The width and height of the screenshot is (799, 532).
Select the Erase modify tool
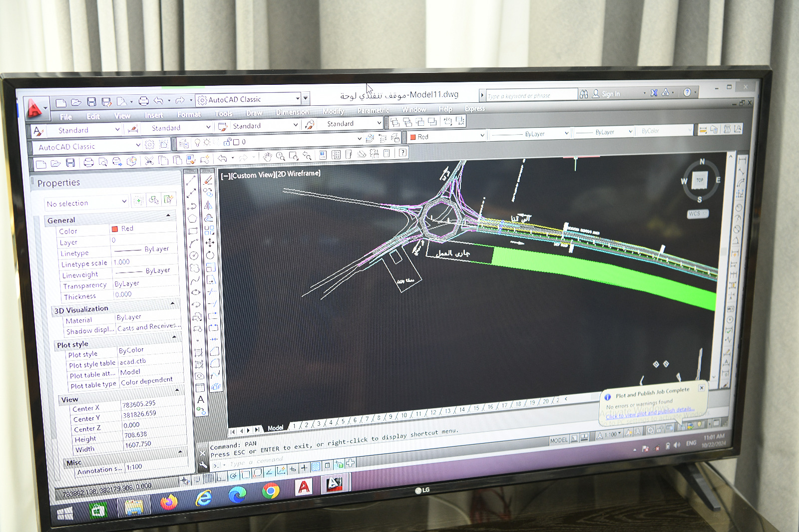208,180
